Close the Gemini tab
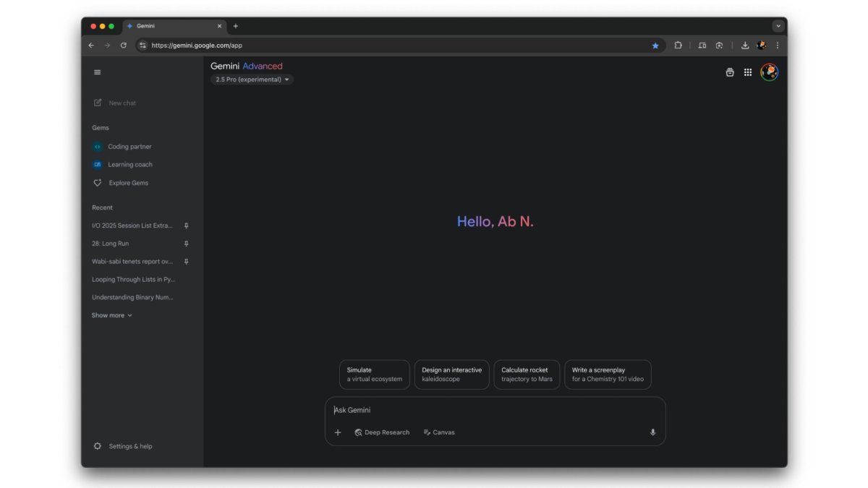 [219, 26]
